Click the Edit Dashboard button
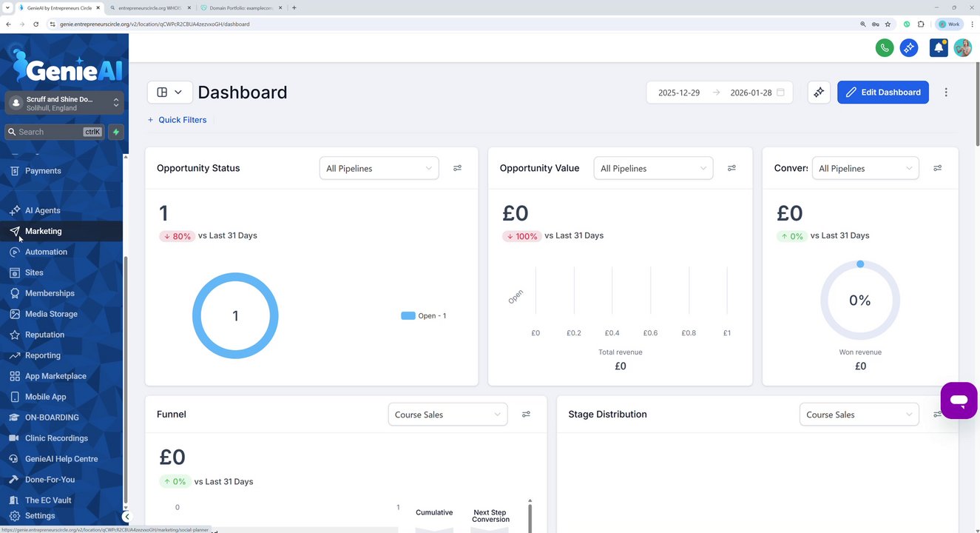Screen dimensions: 980x533 [882, 93]
